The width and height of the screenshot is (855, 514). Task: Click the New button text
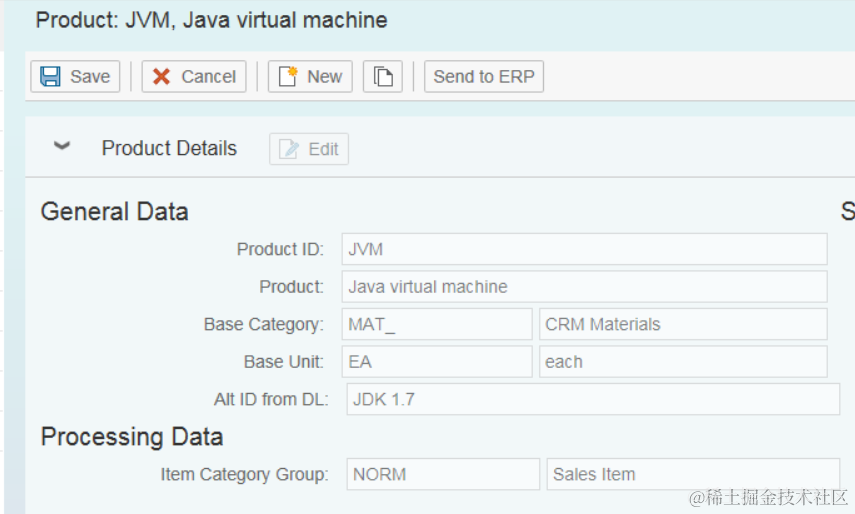click(x=324, y=77)
